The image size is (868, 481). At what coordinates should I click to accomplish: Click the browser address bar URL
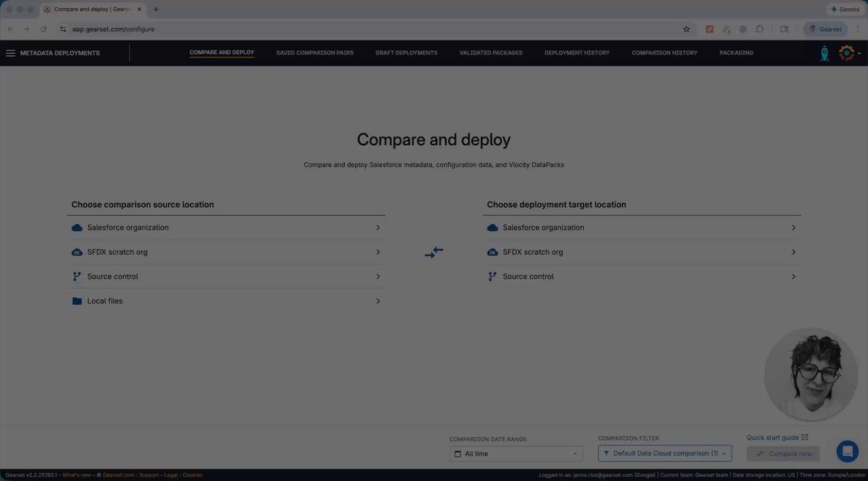[113, 29]
